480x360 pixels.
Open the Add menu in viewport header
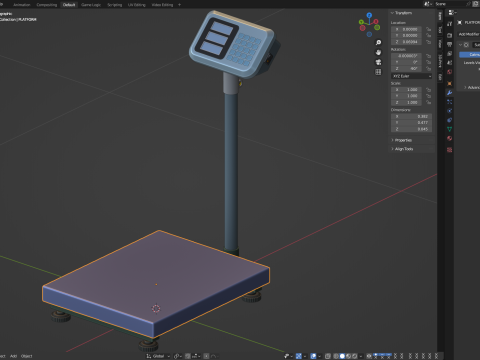point(13,356)
